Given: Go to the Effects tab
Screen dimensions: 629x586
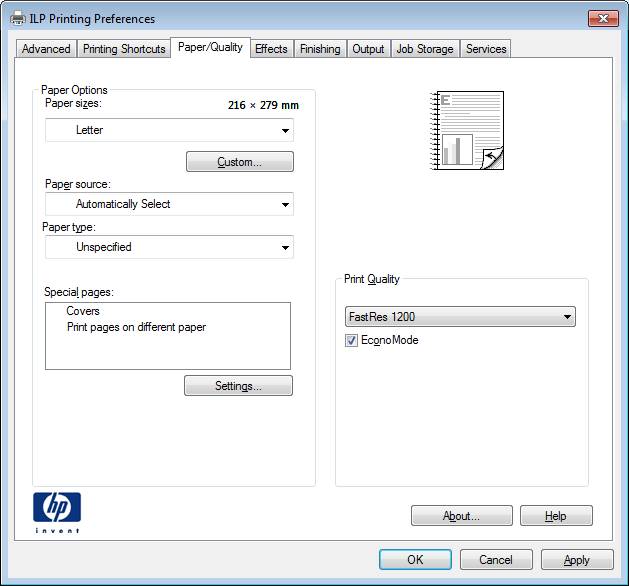Looking at the screenshot, I should pos(271,49).
